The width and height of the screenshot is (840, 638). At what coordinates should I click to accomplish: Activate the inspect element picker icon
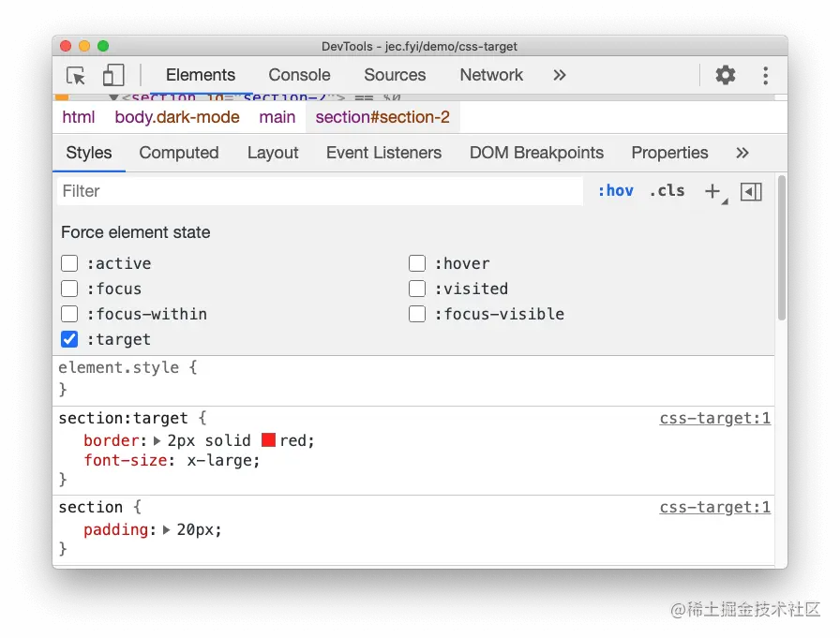point(76,76)
